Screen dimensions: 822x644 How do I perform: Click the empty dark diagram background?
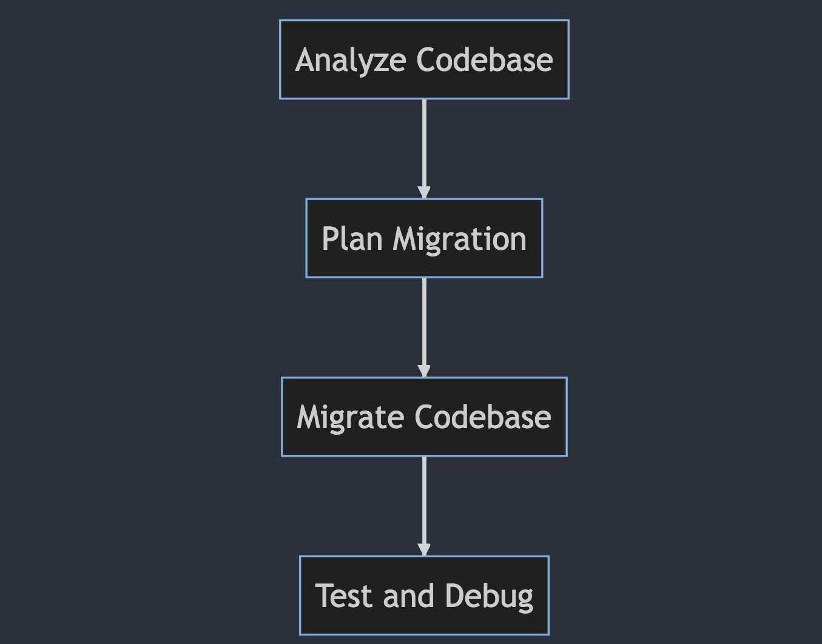pos(121,303)
